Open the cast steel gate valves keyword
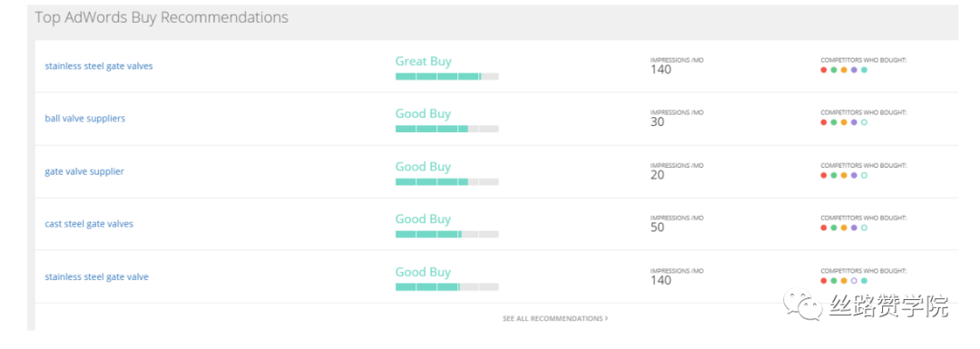The image size is (980, 349). 89,224
